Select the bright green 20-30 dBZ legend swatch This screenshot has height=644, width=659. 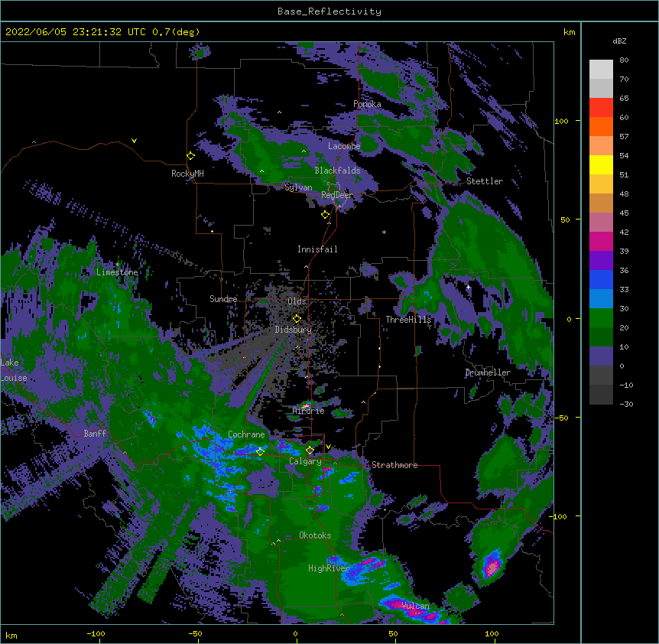pos(601,318)
